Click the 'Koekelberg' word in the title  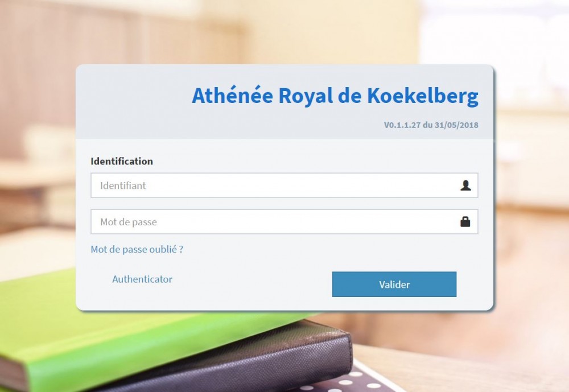423,96
